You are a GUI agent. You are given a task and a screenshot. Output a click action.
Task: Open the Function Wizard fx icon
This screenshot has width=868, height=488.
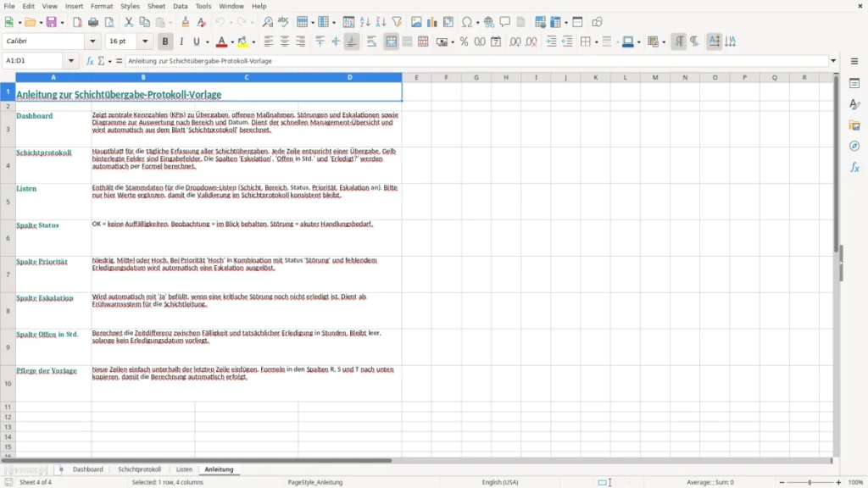pyautogui.click(x=90, y=61)
